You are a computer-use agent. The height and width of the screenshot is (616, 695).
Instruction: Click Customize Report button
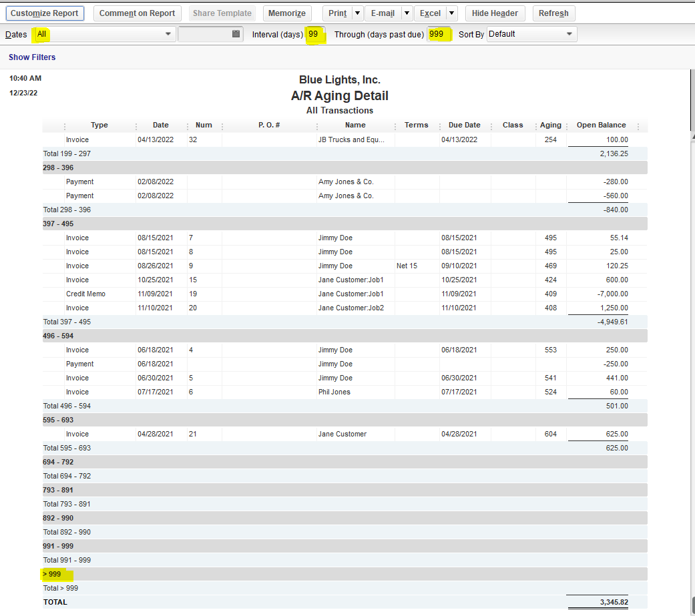(x=45, y=13)
